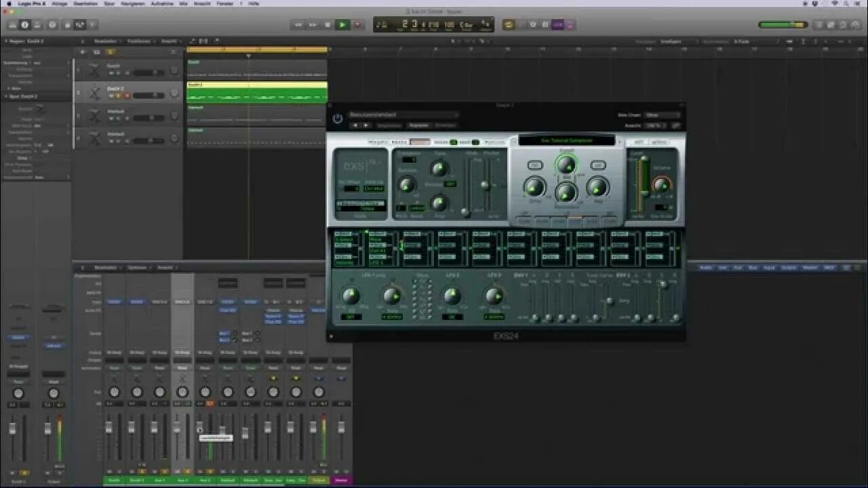Toggle the EXS24 plugin power button
This screenshot has width=868, height=488.
point(338,119)
